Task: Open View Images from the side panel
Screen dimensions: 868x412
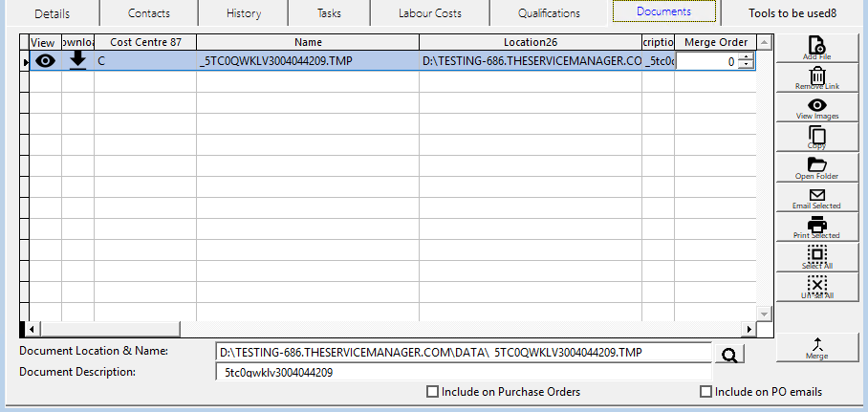Action: 816,106
